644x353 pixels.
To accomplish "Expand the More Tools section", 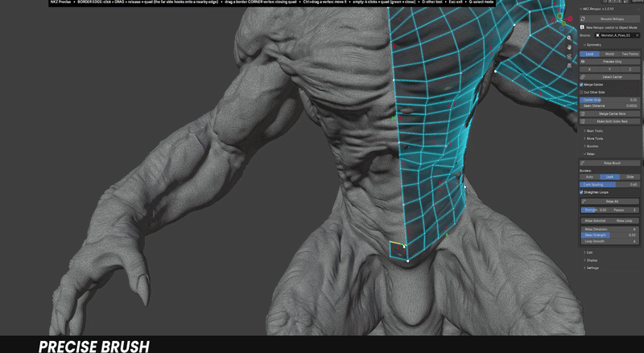I will tap(593, 139).
